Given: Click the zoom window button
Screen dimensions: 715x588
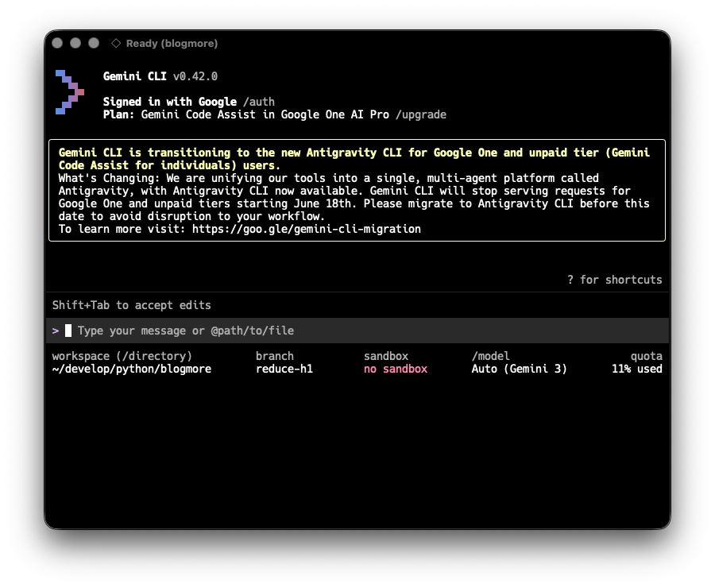Looking at the screenshot, I should (94, 43).
